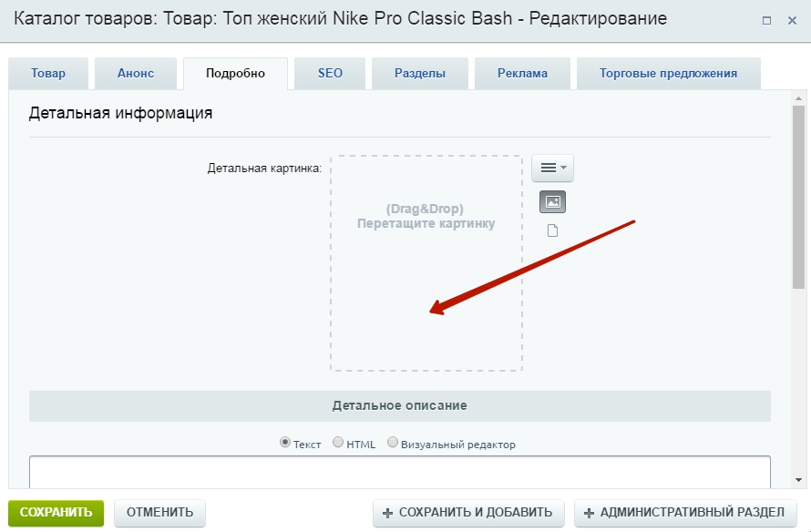Click into the detailed description text field

point(399,471)
